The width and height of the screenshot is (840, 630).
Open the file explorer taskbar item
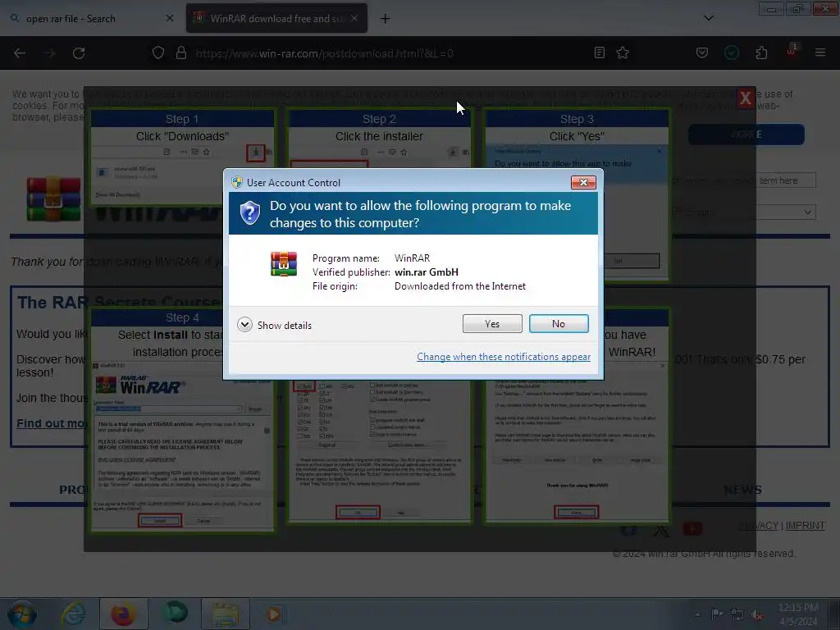[226, 614]
